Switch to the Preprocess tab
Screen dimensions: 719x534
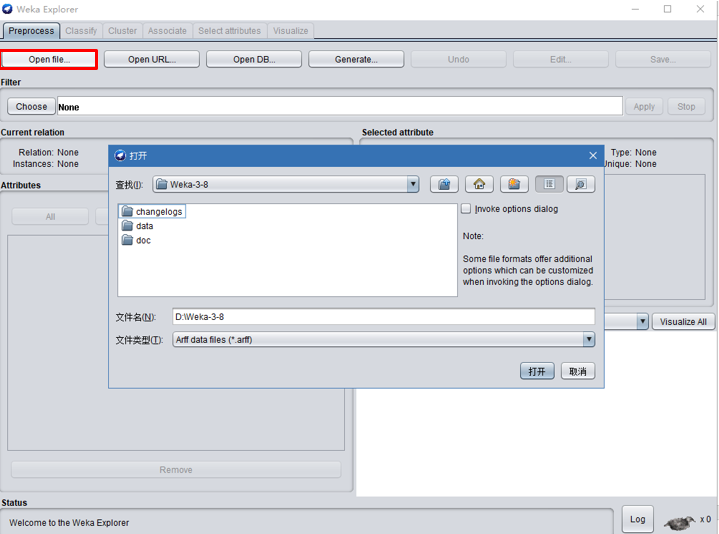[x=31, y=31]
